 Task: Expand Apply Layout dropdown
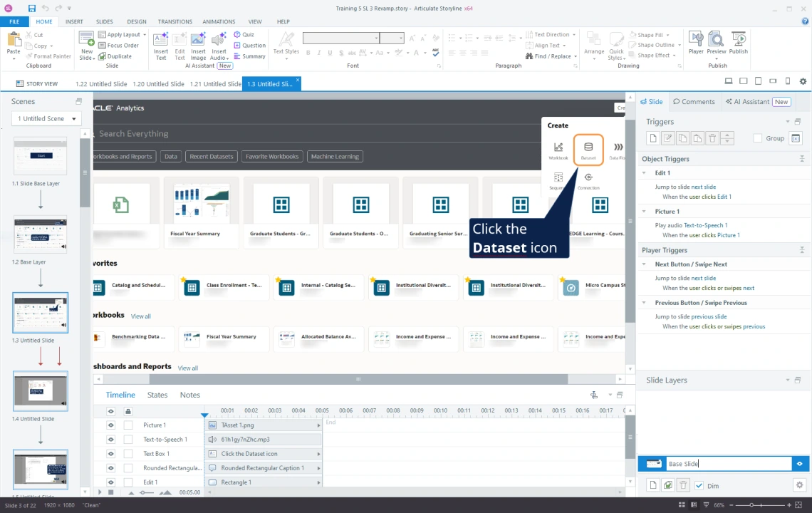coord(145,35)
